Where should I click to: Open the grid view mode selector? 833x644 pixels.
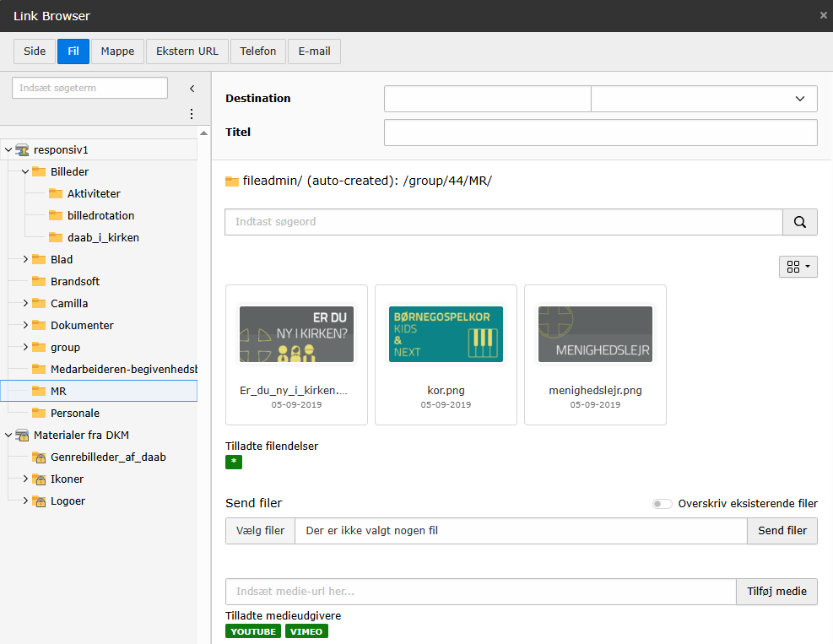[x=798, y=267]
